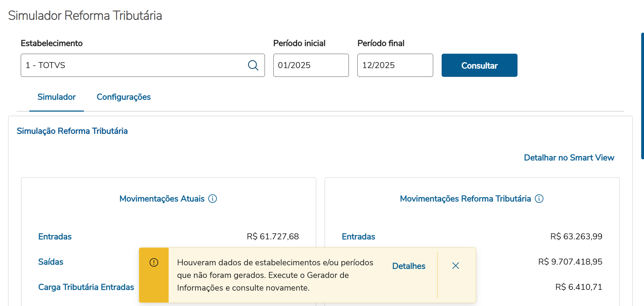Click the yellow warning exclamation icon
The height and width of the screenshot is (306, 644).
(154, 262)
